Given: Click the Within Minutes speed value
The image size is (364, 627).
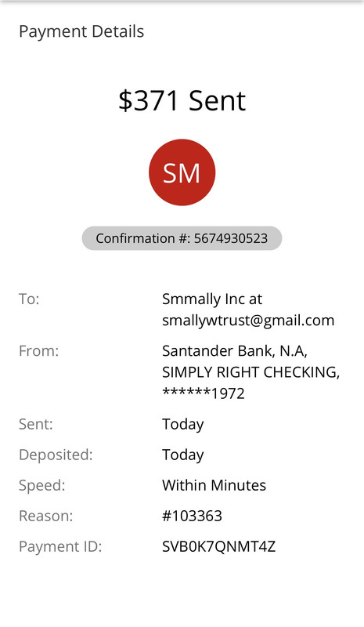Looking at the screenshot, I should (x=214, y=485).
